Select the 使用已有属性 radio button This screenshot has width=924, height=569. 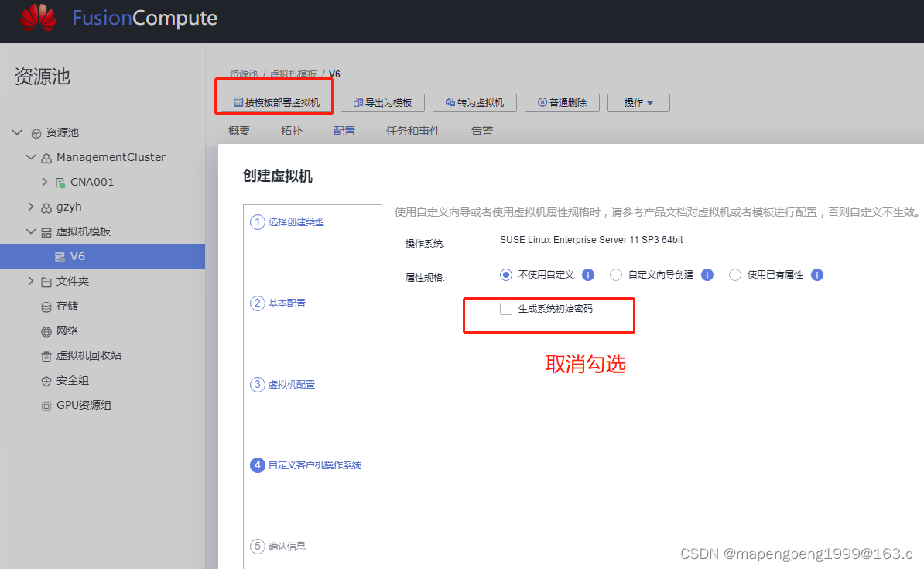[735, 275]
